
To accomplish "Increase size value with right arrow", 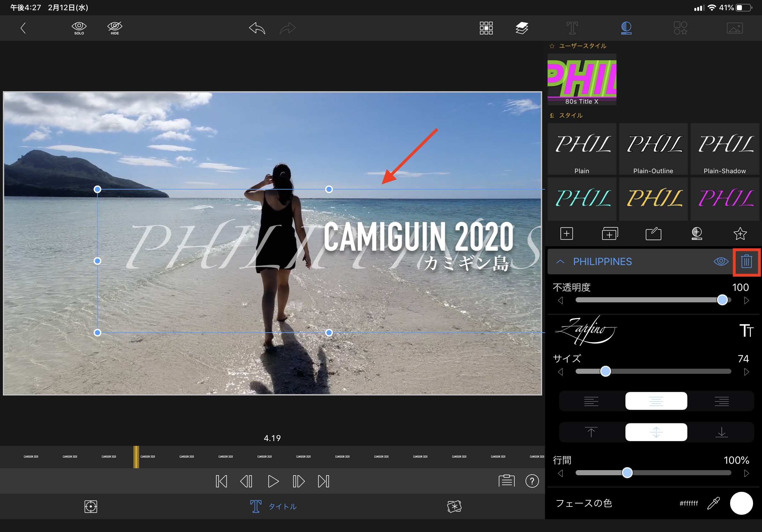I will (x=746, y=372).
